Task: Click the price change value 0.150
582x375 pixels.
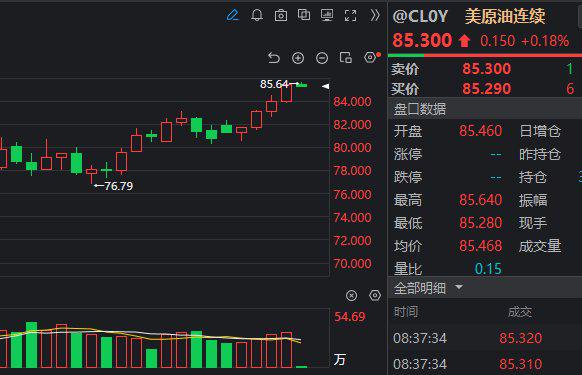Action: pyautogui.click(x=498, y=41)
